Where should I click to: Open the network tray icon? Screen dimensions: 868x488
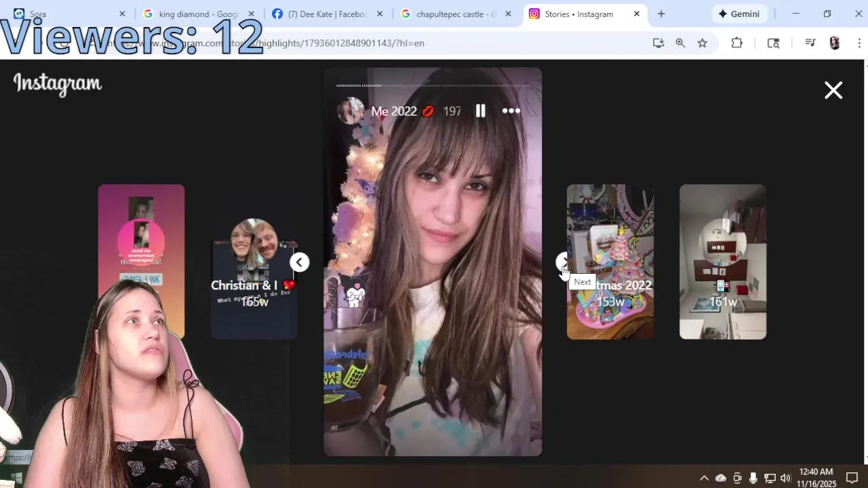(x=770, y=478)
